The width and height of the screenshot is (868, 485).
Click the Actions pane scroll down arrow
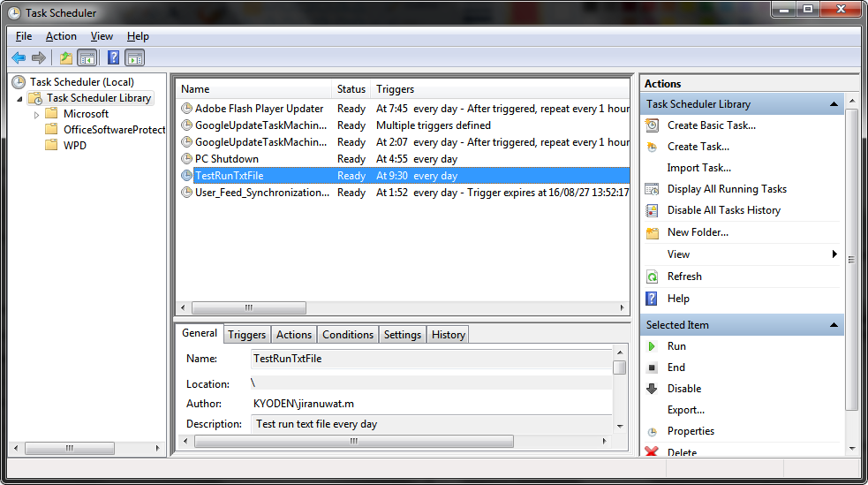click(x=852, y=449)
